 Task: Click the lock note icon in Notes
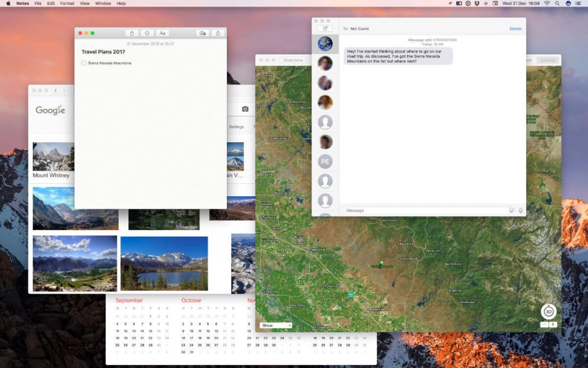pyautogui.click(x=132, y=33)
